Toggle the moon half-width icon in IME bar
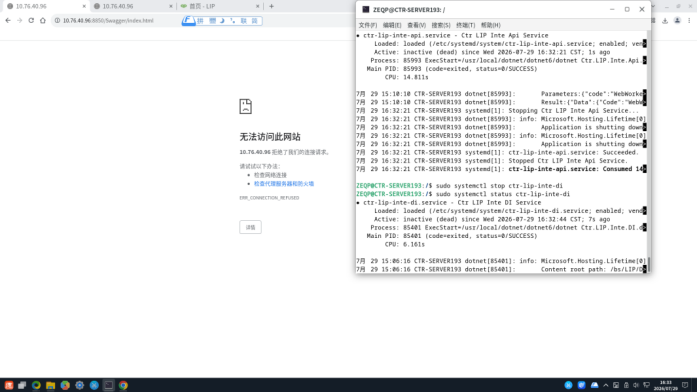The width and height of the screenshot is (697, 392). (x=222, y=21)
